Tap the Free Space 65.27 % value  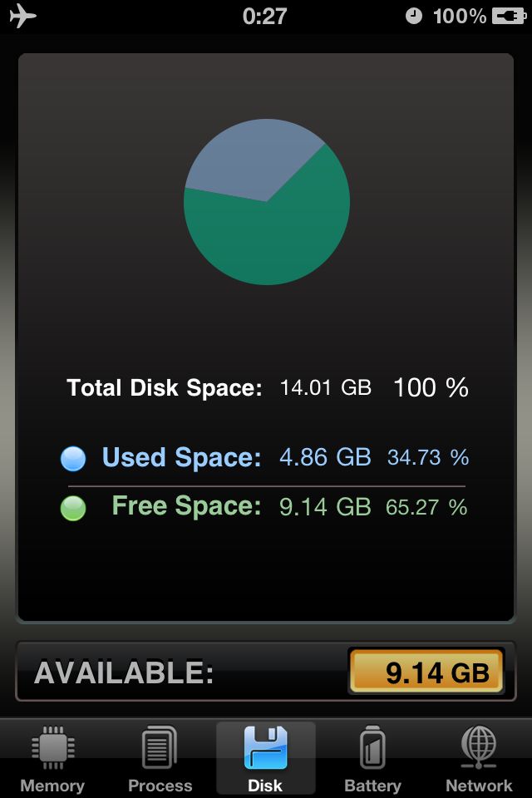(x=426, y=507)
